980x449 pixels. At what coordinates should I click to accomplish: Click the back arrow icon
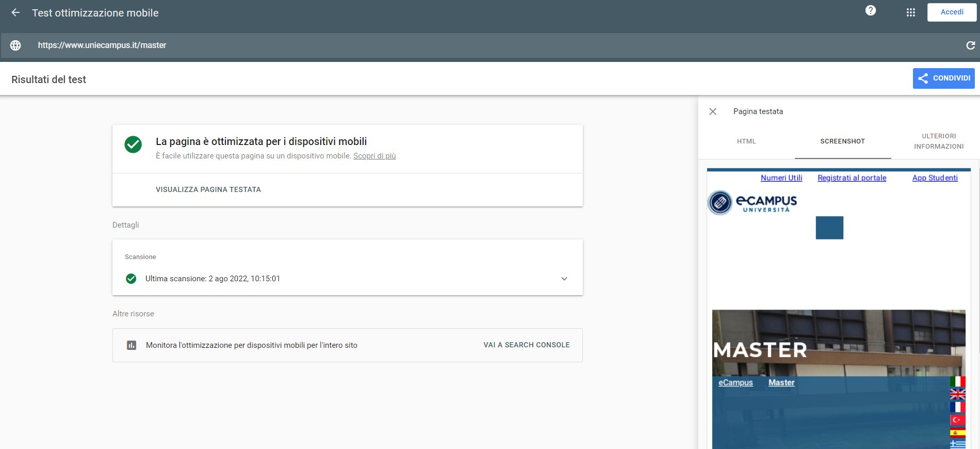[x=15, y=13]
